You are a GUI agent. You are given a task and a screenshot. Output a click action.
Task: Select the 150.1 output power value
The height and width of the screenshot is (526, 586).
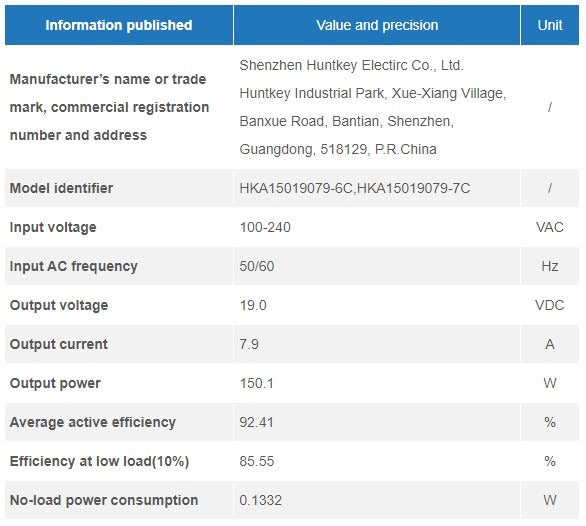click(256, 383)
